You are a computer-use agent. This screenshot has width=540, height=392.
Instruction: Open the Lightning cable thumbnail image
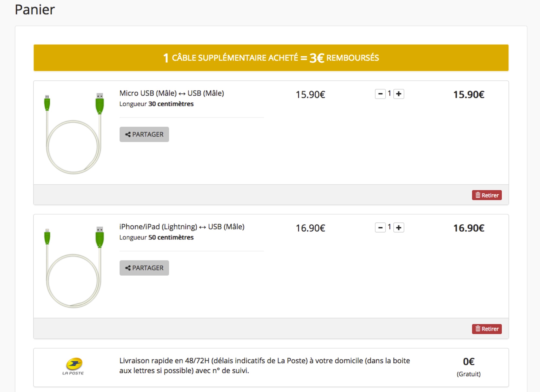74,267
